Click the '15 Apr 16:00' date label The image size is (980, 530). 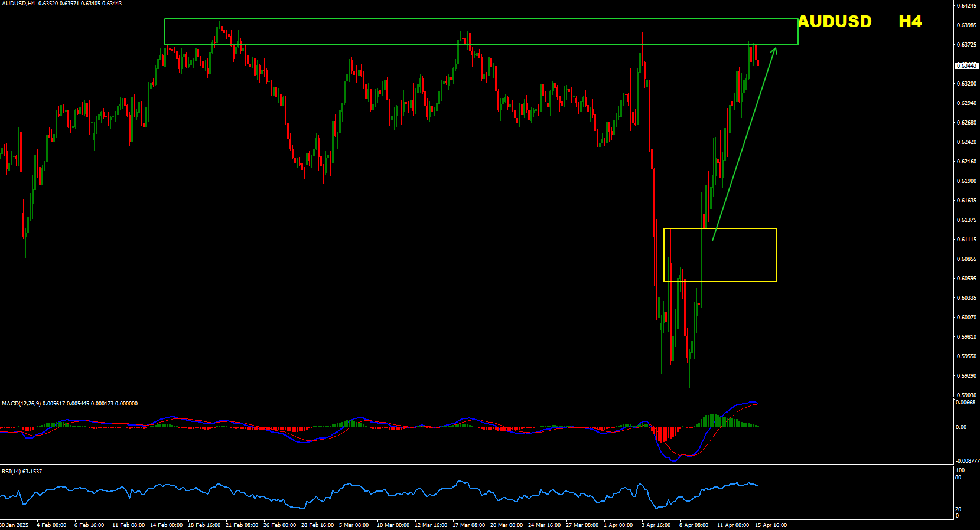coord(770,525)
